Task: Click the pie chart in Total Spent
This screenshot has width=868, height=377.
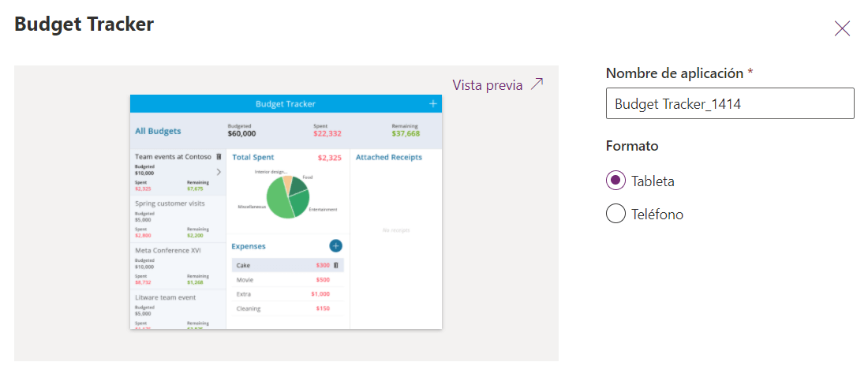Action: click(x=287, y=197)
